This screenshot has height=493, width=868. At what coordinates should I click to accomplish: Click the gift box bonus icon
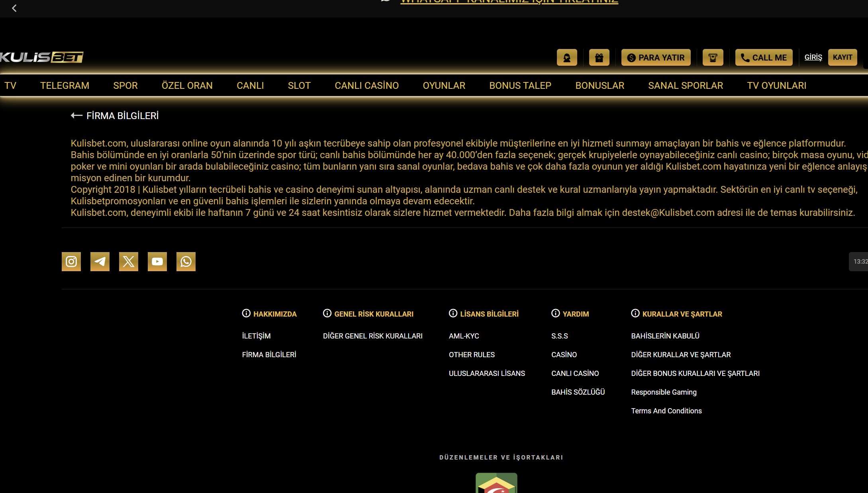point(599,58)
